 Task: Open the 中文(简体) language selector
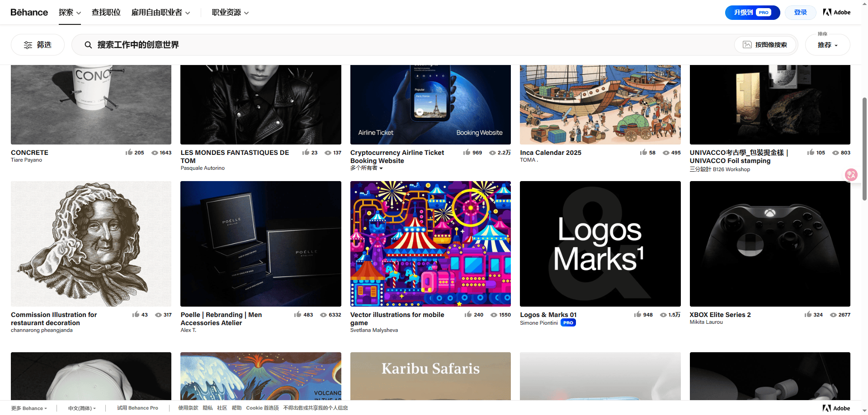point(82,408)
